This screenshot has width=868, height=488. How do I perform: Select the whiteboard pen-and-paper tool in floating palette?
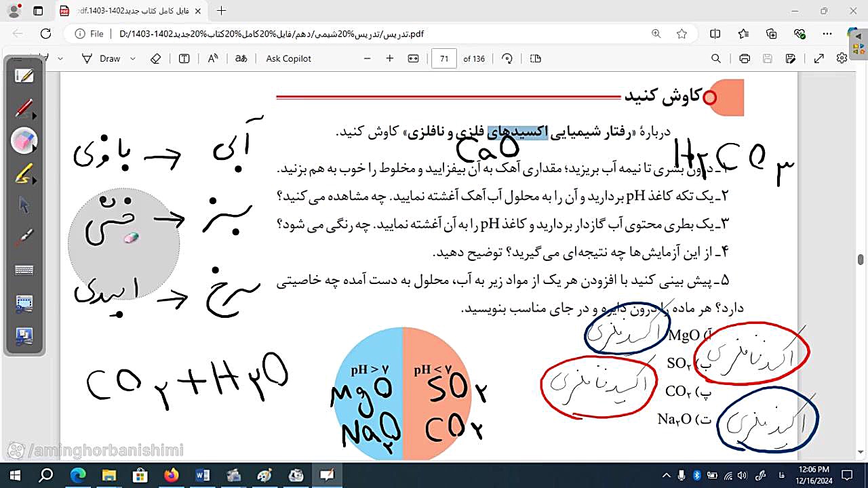(24, 76)
